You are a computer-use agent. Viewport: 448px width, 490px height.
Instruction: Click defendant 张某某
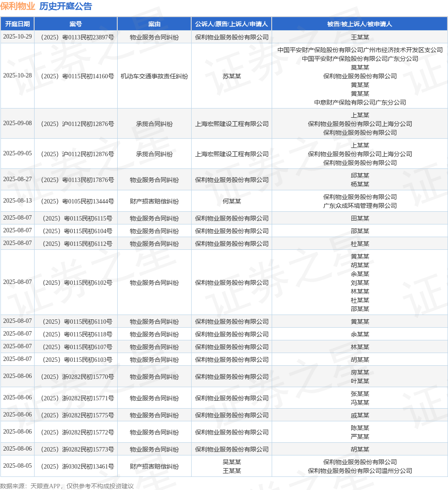[360, 394]
